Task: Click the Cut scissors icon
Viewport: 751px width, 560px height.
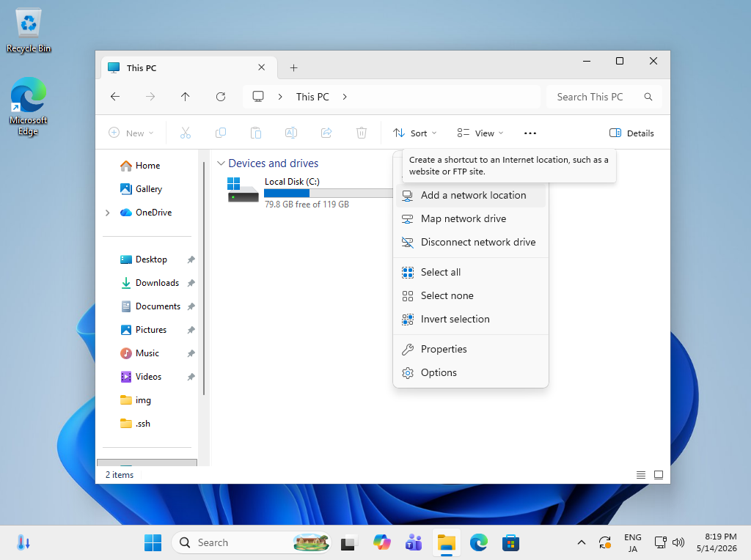Action: (186, 133)
